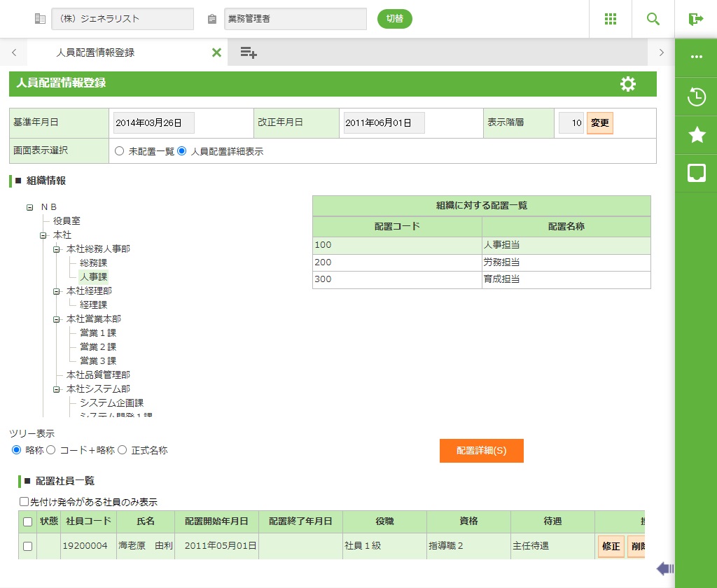This screenshot has width=717, height=588.
Task: Close the 人員配置情報登録 tab
Action: [x=216, y=52]
